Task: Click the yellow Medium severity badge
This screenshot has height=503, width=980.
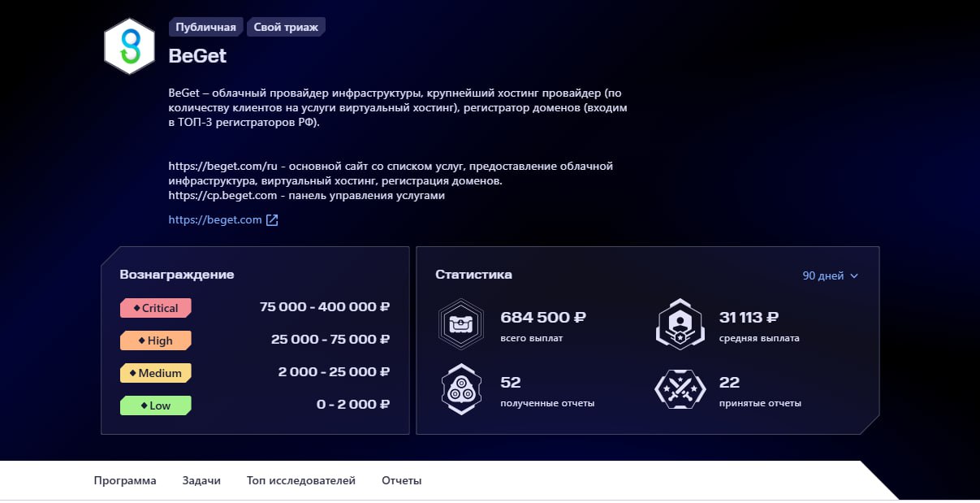Action: click(x=156, y=373)
